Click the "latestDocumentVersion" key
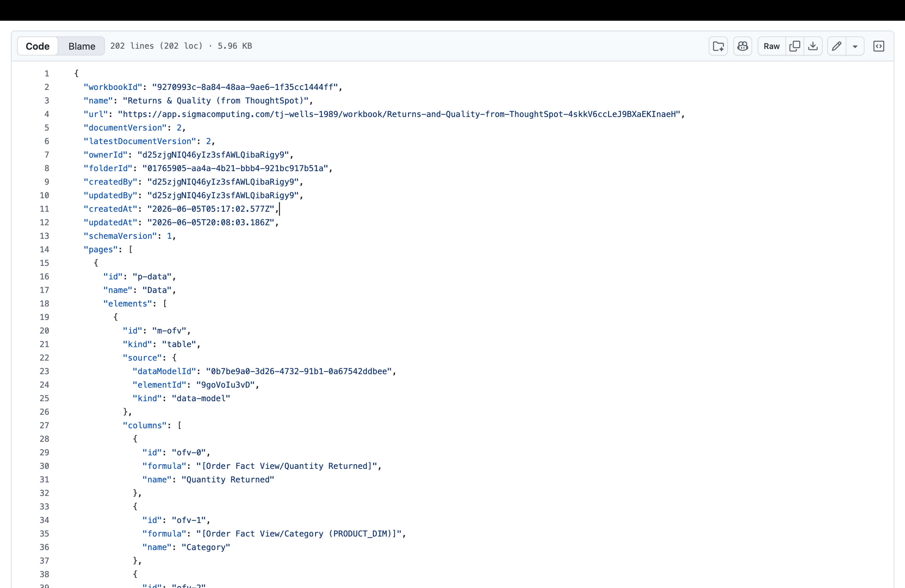 (x=140, y=141)
